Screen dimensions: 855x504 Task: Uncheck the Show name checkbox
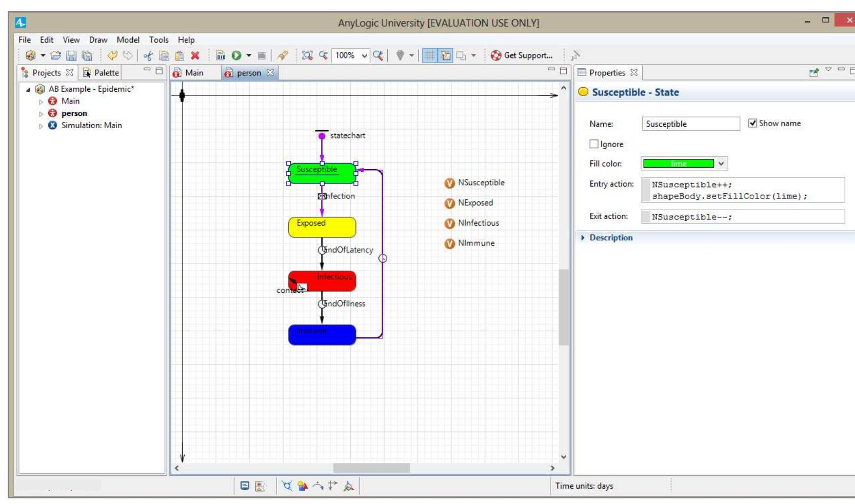click(752, 123)
